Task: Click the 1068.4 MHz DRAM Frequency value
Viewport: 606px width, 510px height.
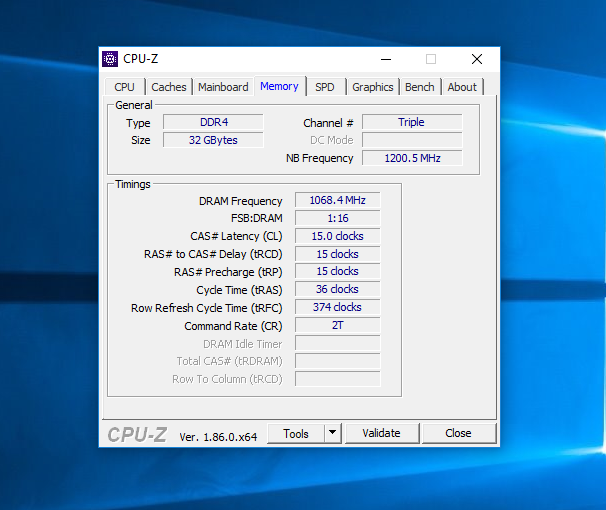Action: 338,200
